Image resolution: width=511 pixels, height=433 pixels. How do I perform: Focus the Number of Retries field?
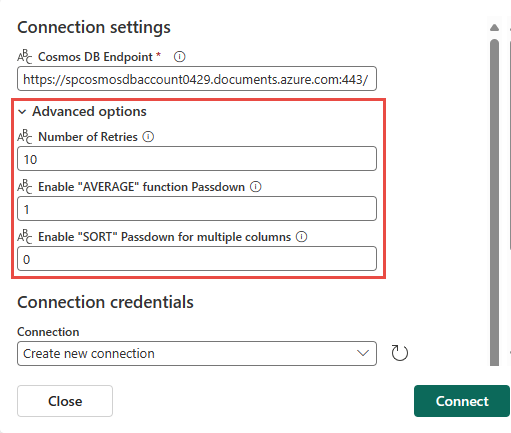click(x=197, y=159)
